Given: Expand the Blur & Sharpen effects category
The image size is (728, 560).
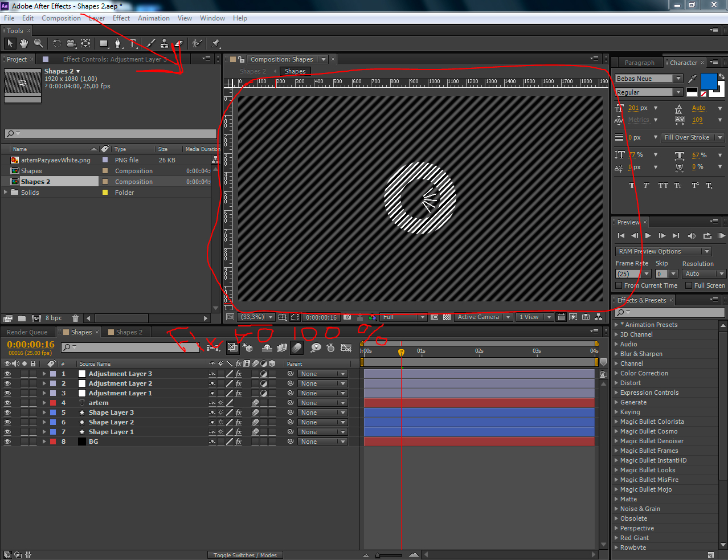Looking at the screenshot, I should coord(616,354).
